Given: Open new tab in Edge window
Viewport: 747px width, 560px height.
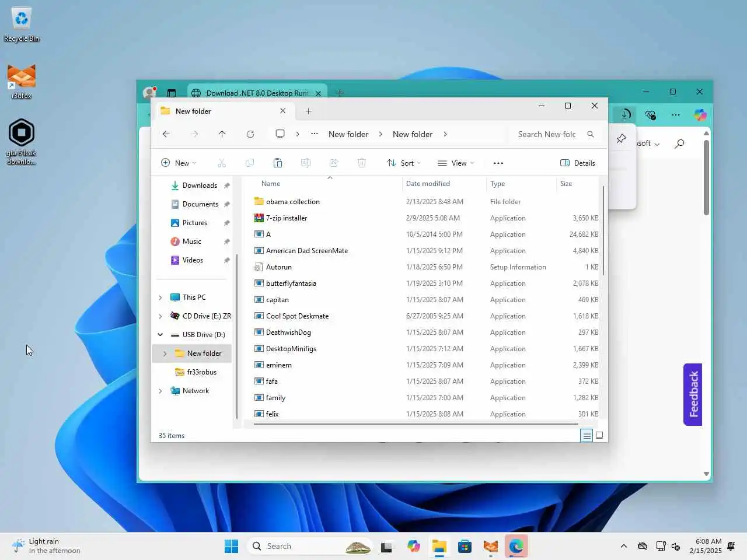Looking at the screenshot, I should (340, 93).
